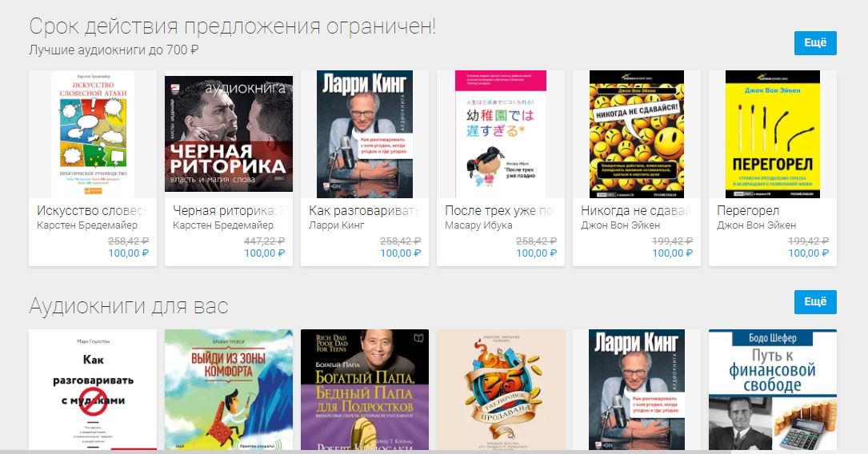Open the 'Никогда не сдавайся' smiley cover
868x454 pixels.
(x=637, y=133)
